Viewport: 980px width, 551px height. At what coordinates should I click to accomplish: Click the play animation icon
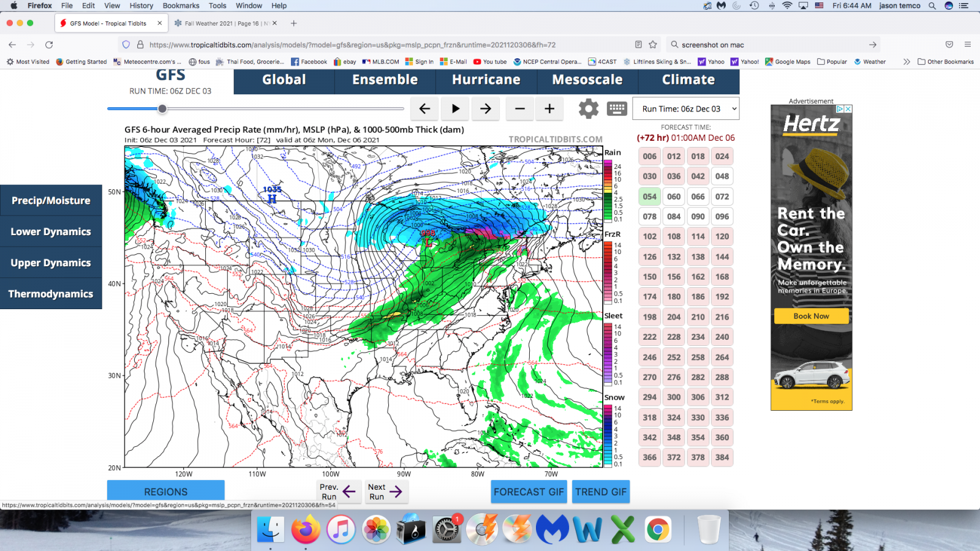pyautogui.click(x=455, y=108)
